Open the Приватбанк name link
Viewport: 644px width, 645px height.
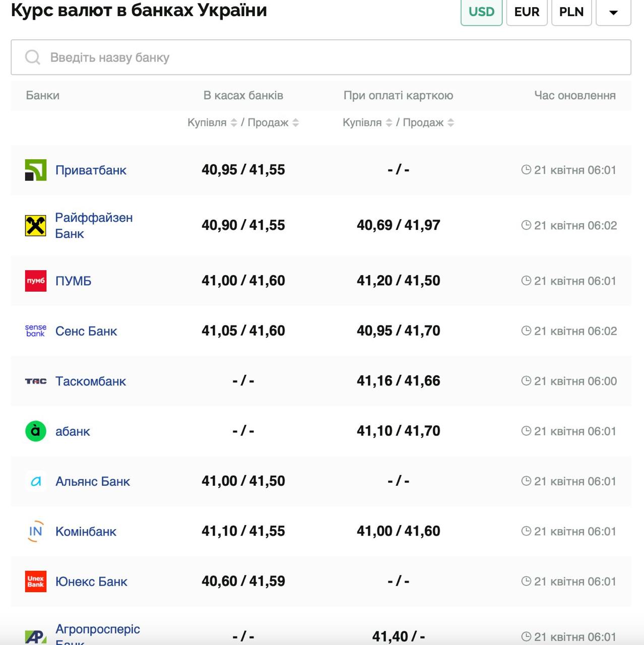click(x=91, y=170)
